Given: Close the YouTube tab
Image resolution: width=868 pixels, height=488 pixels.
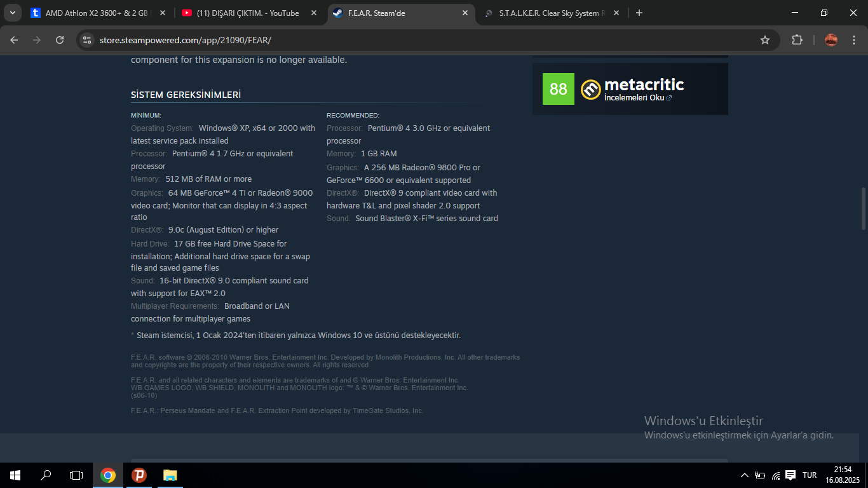Looking at the screenshot, I should (x=315, y=13).
